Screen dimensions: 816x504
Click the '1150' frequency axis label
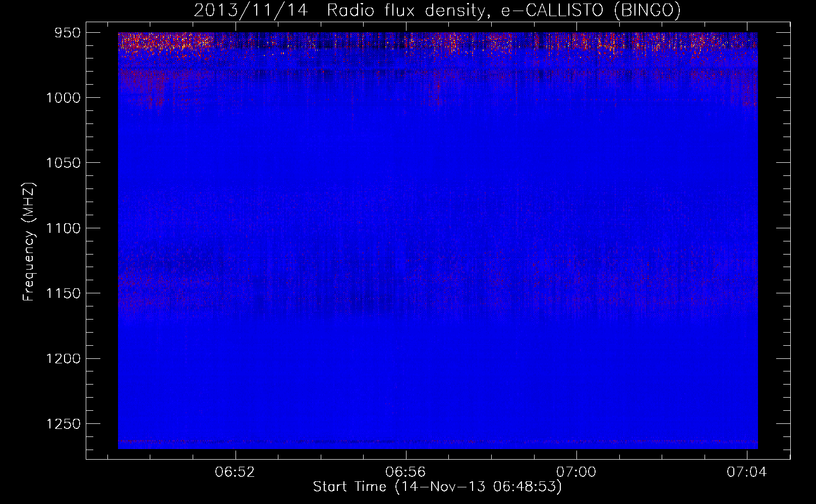63,293
